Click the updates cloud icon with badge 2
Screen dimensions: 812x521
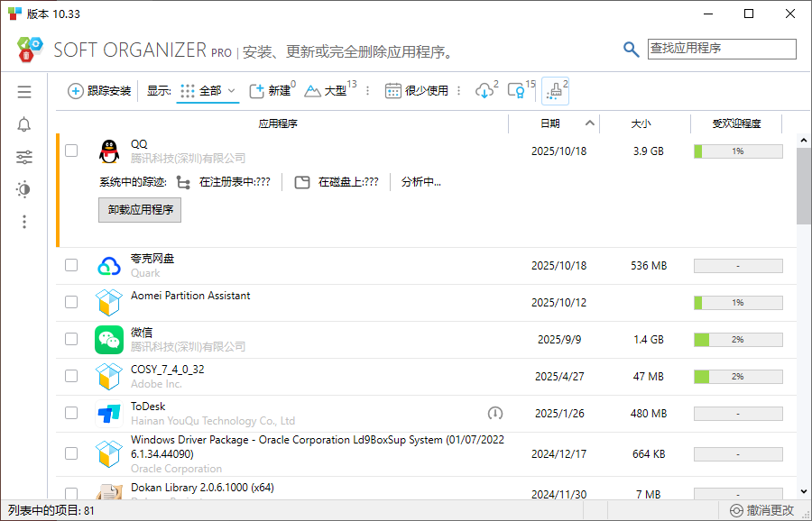click(486, 90)
